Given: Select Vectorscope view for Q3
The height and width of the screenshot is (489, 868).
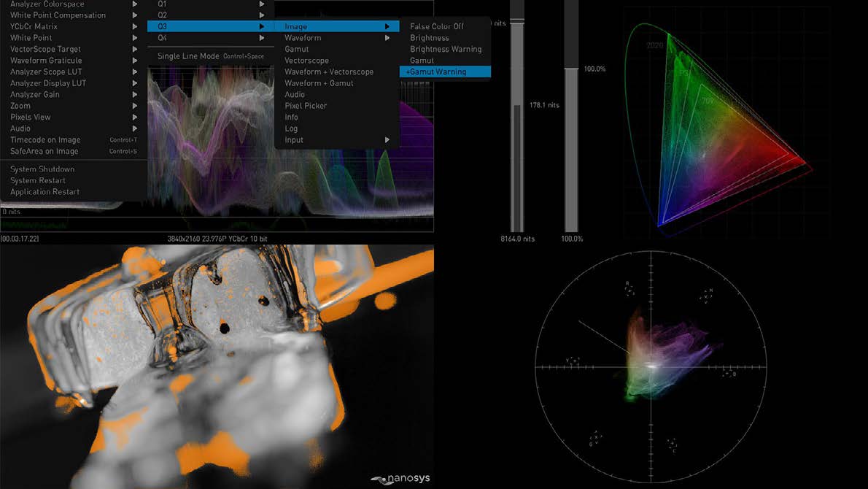Looking at the screenshot, I should point(306,61).
